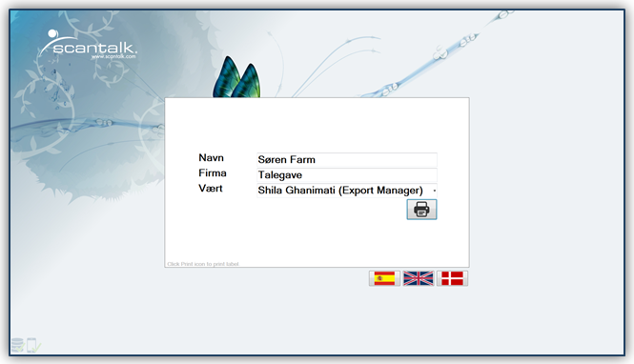634x364 pixels.
Task: Click 'Click Print icon to print label' hint
Action: 203,264
